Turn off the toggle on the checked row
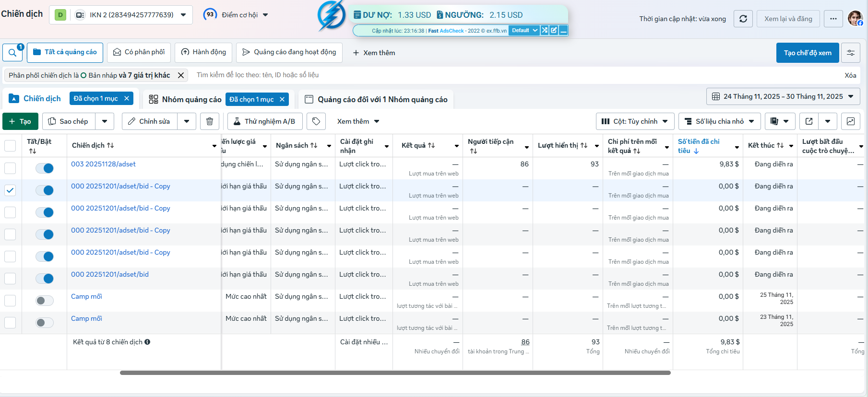 (45, 190)
